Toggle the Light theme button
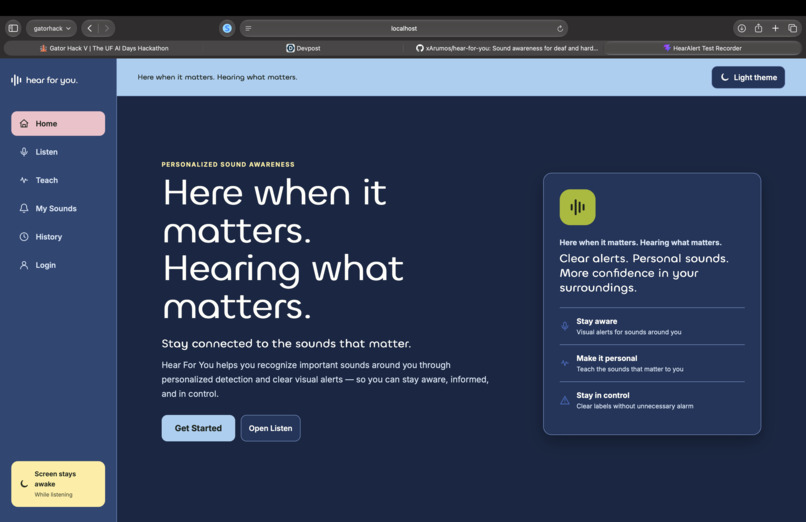Screen dimensions: 806x522 pyautogui.click(x=748, y=78)
